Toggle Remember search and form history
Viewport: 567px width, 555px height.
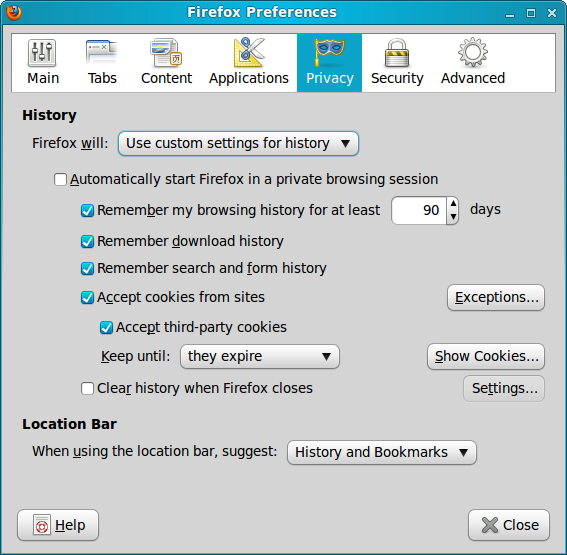[87, 269]
